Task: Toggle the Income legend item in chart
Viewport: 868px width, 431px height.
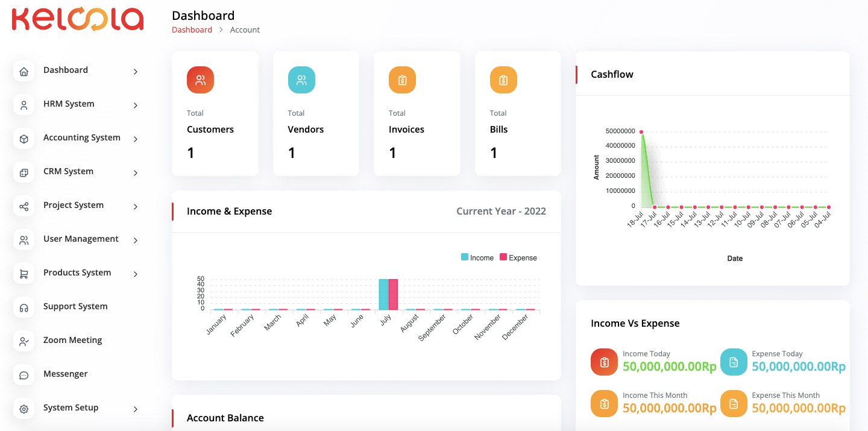Action: [477, 257]
